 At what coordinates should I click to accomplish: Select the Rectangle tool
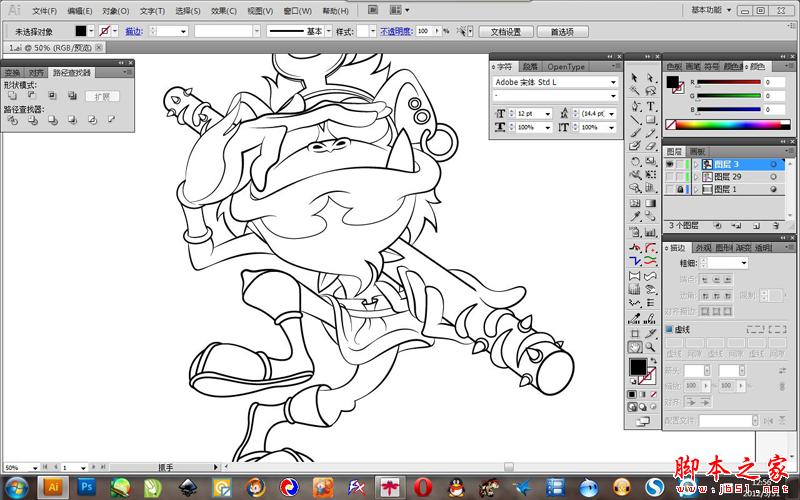(651, 120)
